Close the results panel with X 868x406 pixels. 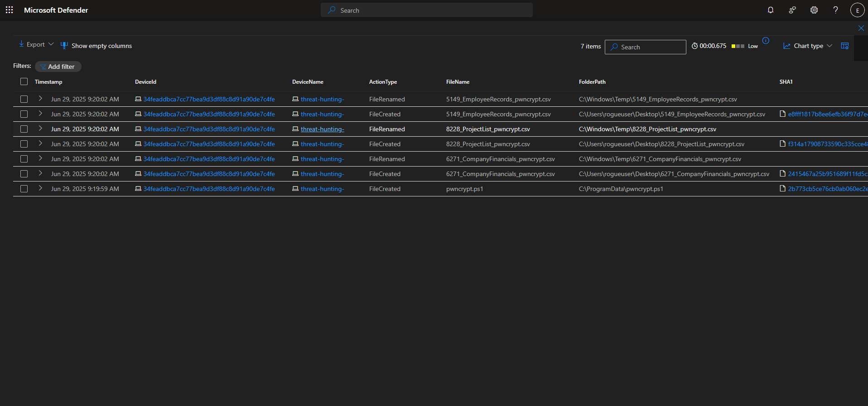coord(861,28)
